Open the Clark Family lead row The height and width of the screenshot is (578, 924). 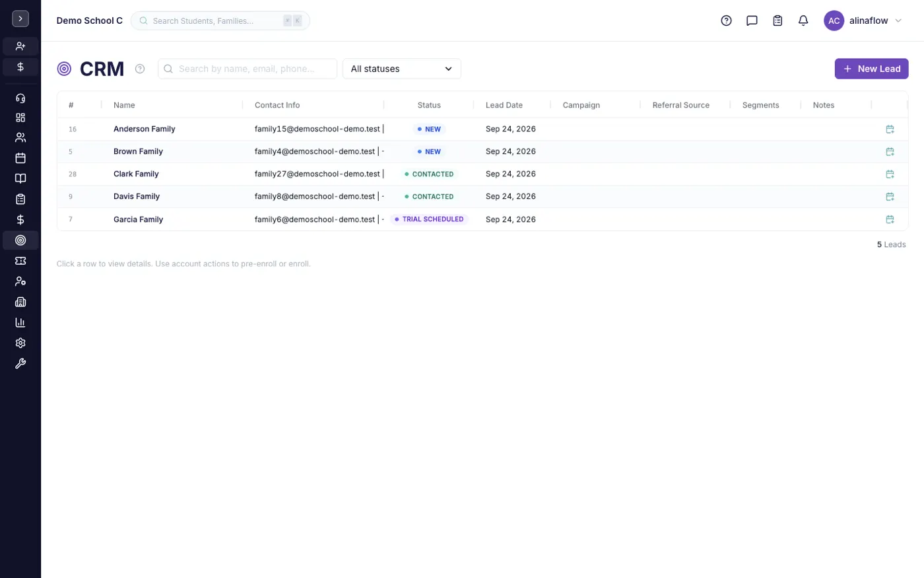click(x=482, y=174)
